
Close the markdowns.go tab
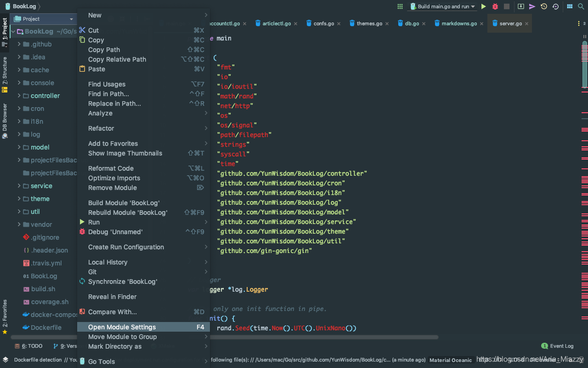point(481,24)
